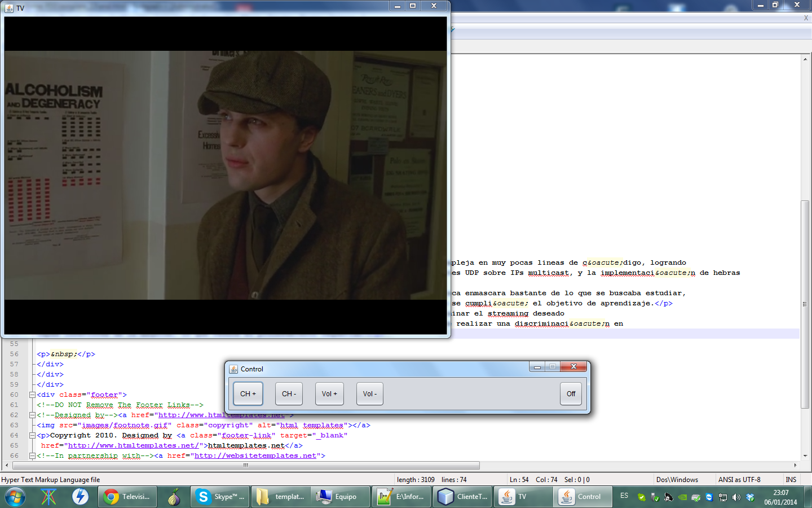Click ANSI as UTF-8 encoding status
Viewport: 812px width, 508px height.
point(739,480)
